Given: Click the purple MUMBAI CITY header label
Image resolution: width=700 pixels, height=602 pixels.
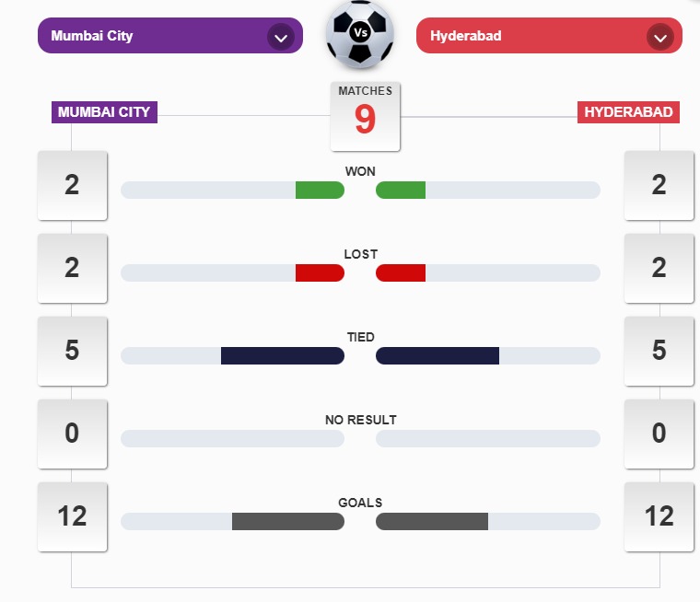Looking at the screenshot, I should (104, 112).
